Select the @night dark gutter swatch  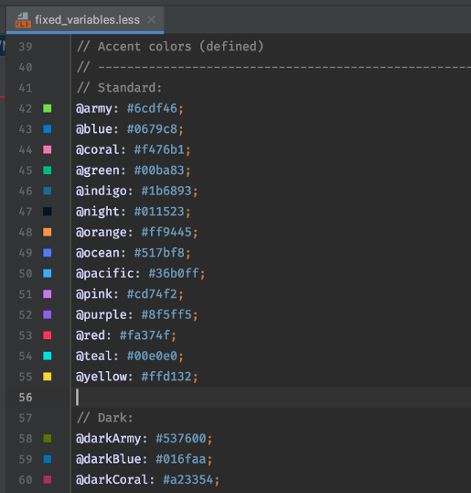pyautogui.click(x=47, y=212)
